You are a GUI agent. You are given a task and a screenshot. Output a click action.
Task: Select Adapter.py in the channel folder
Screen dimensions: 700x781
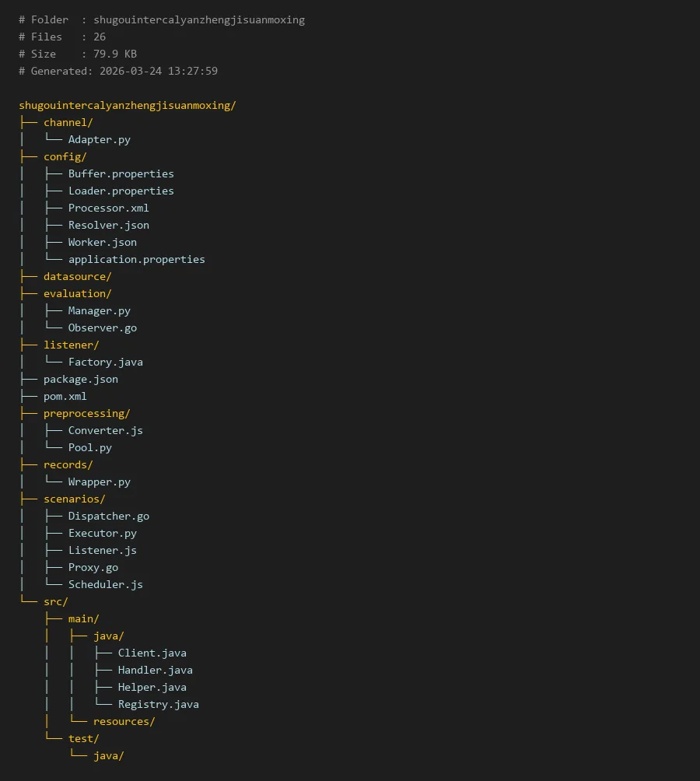coord(99,139)
